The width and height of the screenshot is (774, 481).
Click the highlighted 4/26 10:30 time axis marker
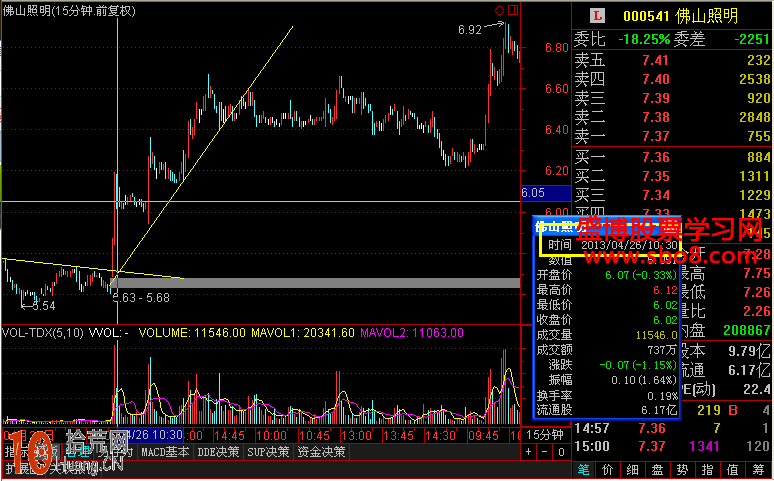pos(151,436)
